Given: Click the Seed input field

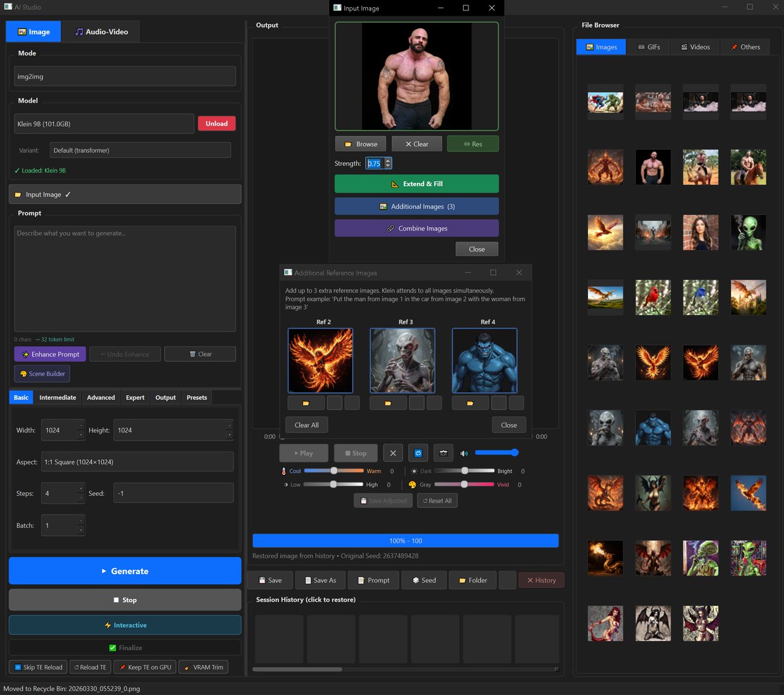Looking at the screenshot, I should 173,493.
